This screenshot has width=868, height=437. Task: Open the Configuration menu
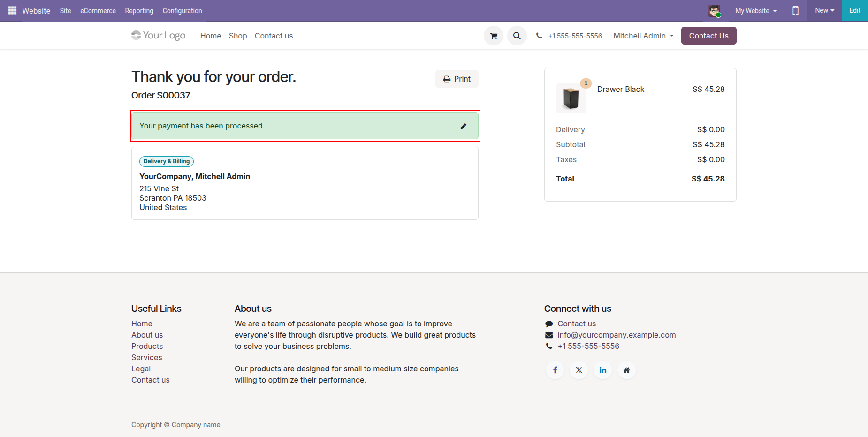click(182, 10)
